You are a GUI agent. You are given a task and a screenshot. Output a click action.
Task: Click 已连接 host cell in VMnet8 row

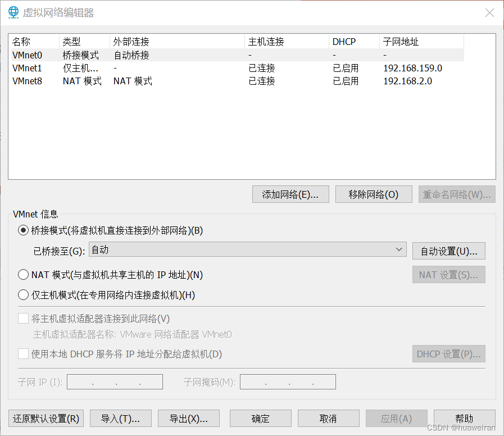(x=262, y=81)
